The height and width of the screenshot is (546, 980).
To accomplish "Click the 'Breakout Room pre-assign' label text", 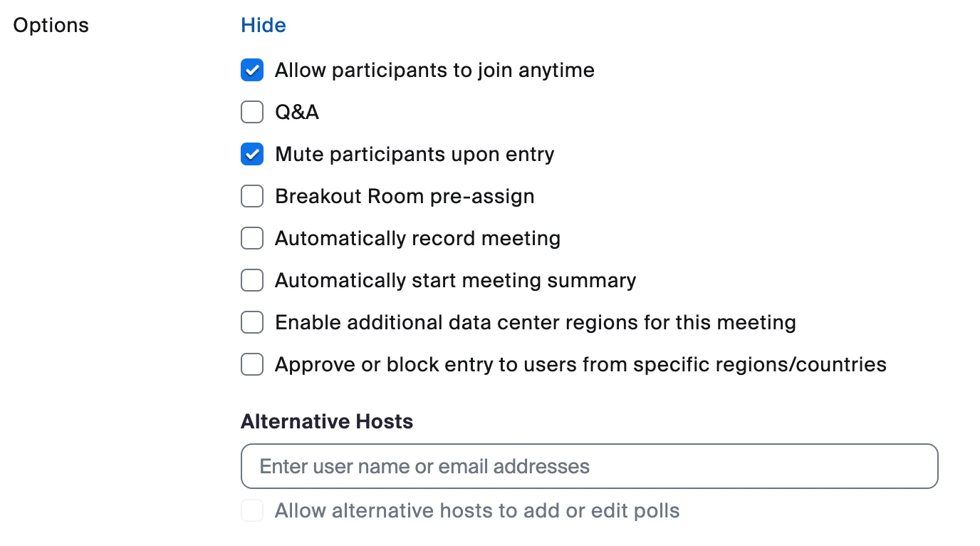I will [x=405, y=197].
